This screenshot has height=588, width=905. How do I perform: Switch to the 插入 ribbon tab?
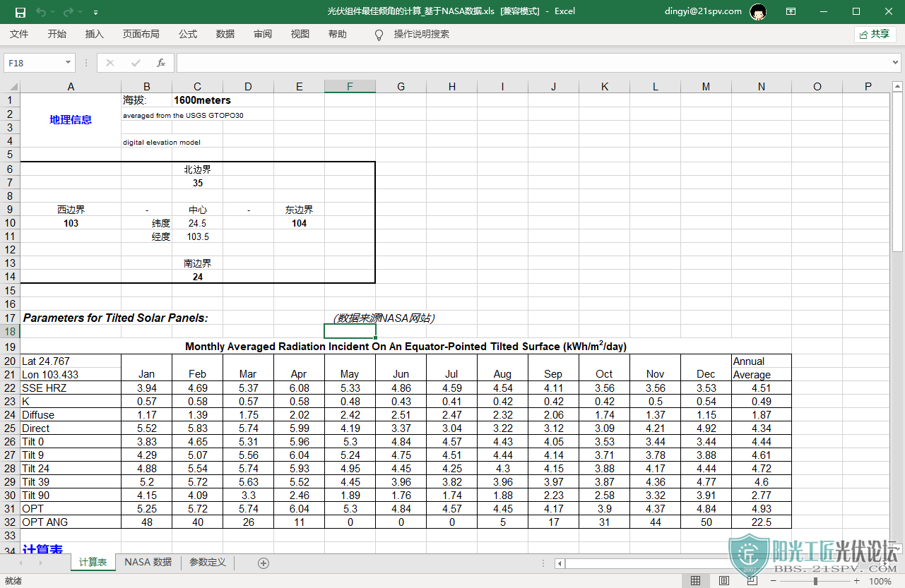95,34
